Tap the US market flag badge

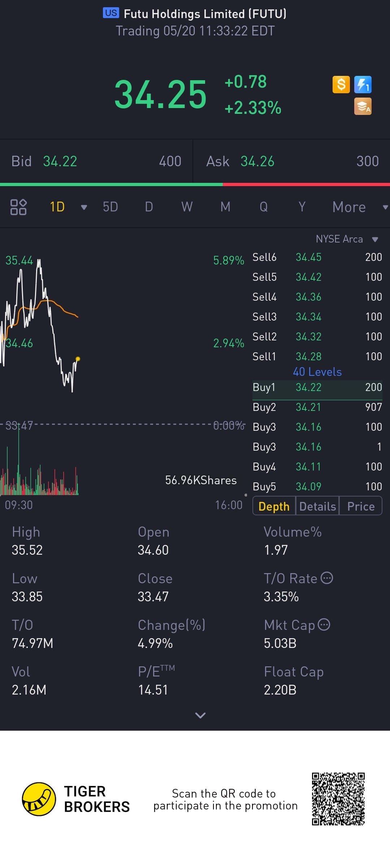111,13
